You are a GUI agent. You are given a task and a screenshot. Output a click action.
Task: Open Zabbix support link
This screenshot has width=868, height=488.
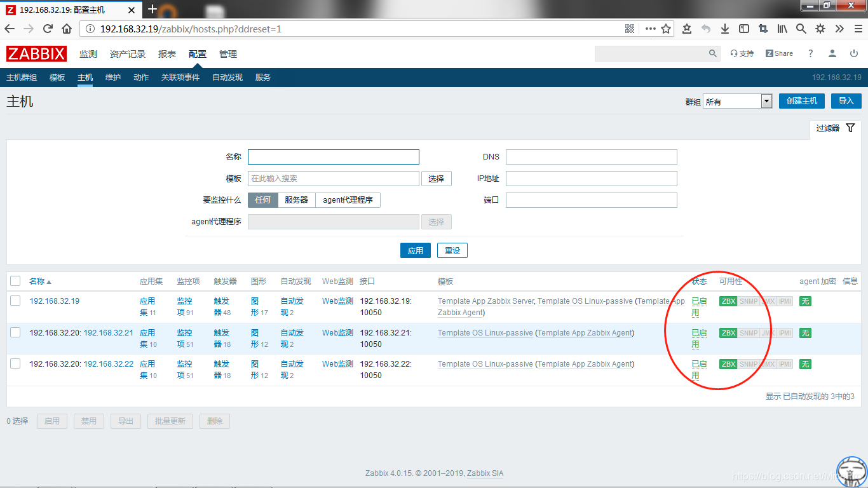[x=742, y=54]
